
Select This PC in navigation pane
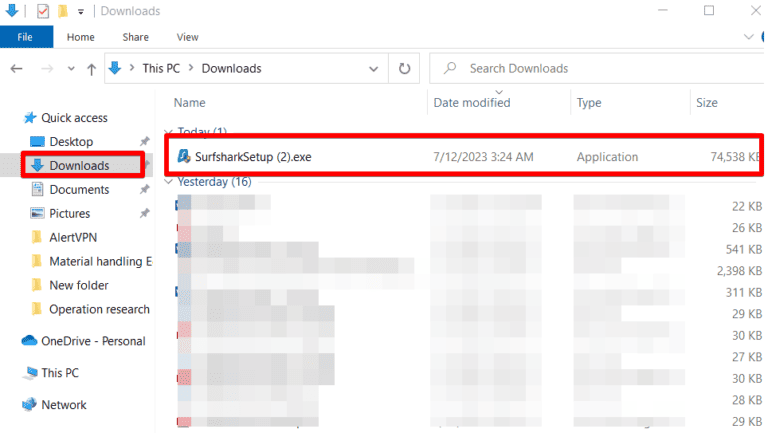[x=60, y=373]
